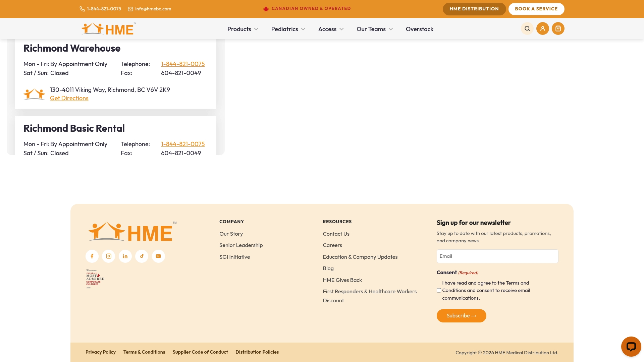Open the Privacy Policy link
Image resolution: width=644 pixels, height=362 pixels.
[x=101, y=352]
